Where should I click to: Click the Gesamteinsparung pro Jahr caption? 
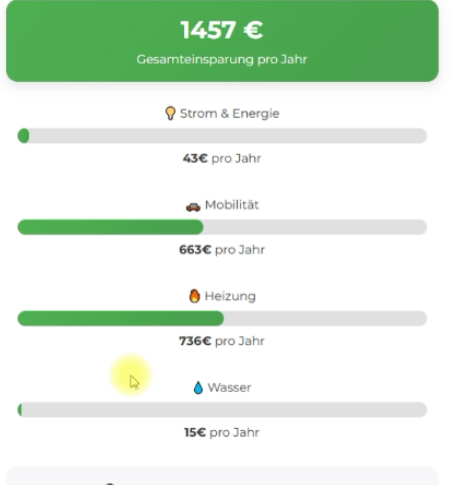(222, 60)
